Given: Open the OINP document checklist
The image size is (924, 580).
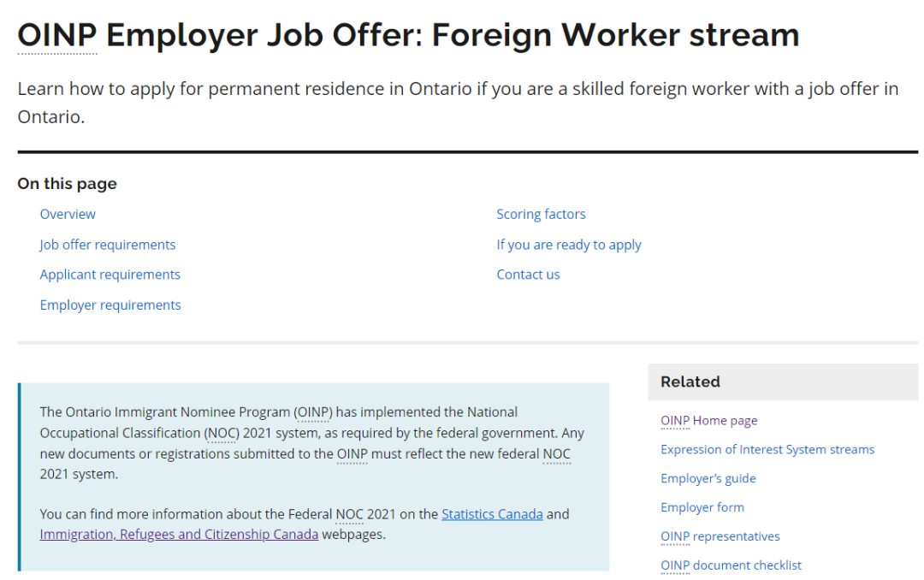Looking at the screenshot, I should (x=731, y=565).
